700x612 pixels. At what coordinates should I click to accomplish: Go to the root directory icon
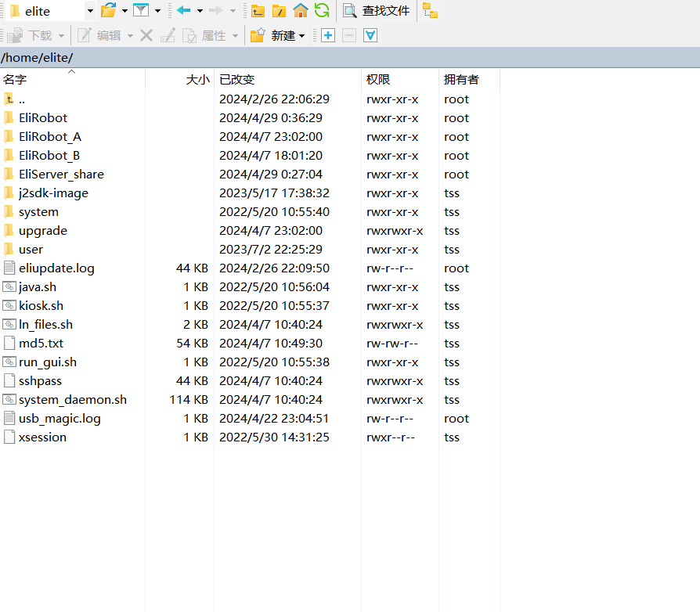point(279,11)
